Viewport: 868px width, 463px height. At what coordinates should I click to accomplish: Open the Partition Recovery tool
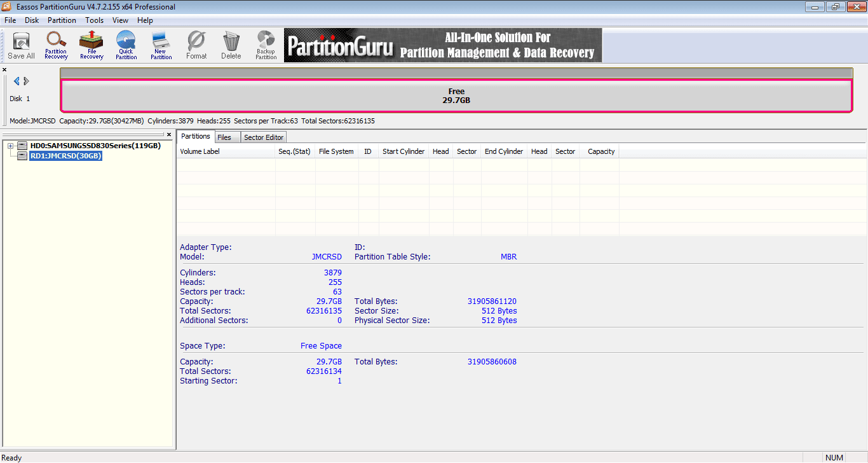coord(56,45)
